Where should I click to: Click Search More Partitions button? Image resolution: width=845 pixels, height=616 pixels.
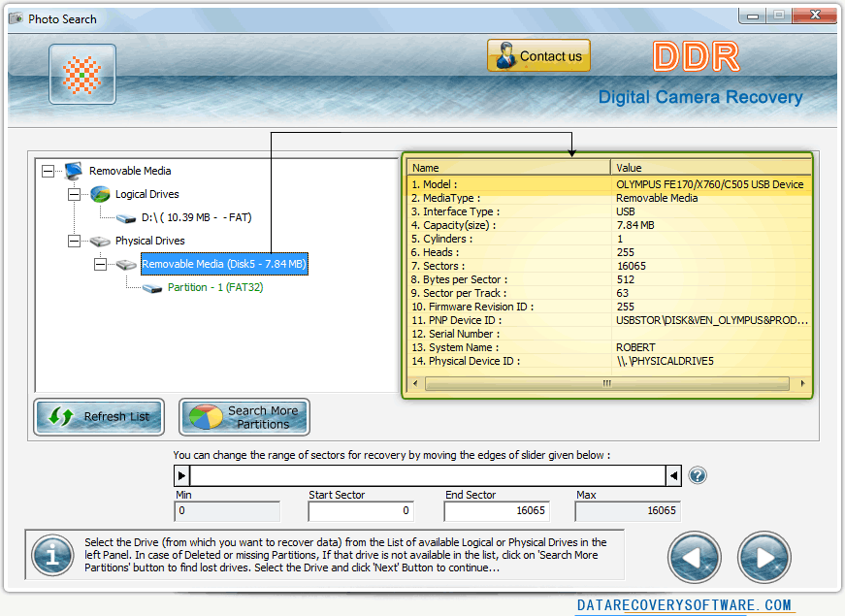(244, 416)
